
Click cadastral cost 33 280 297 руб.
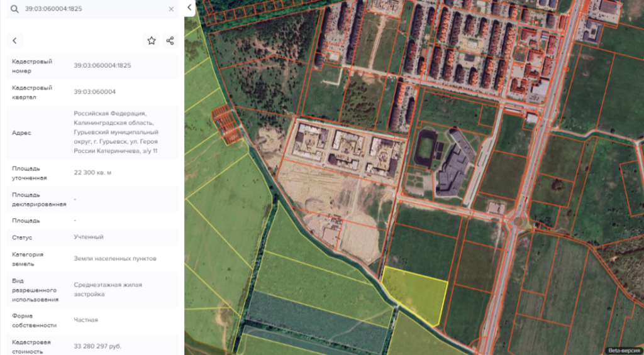(x=97, y=347)
